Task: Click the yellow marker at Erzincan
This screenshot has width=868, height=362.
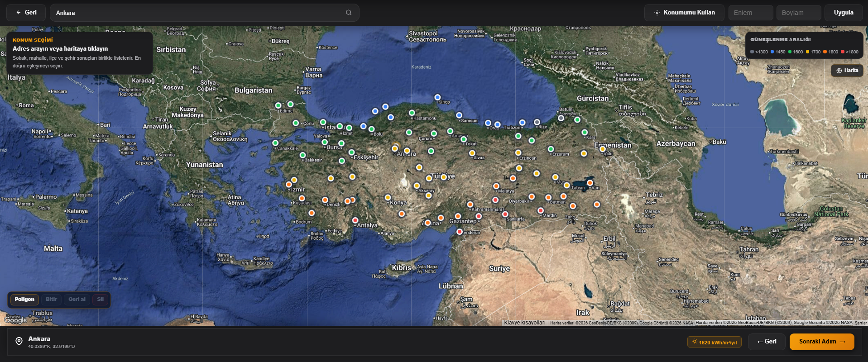Action: [518, 153]
